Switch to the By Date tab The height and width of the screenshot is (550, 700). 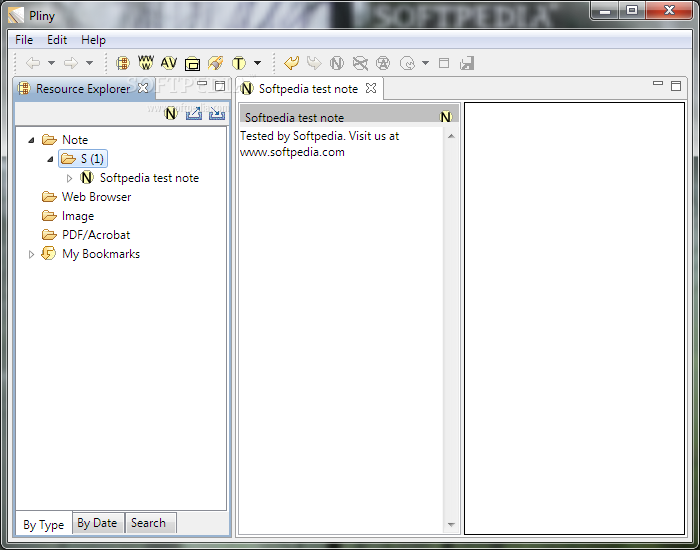tap(97, 523)
